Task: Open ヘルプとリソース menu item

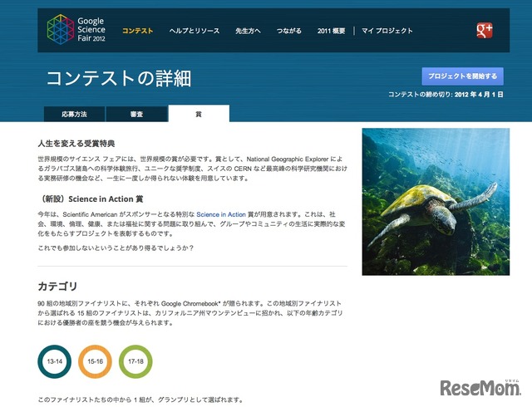Action: pos(195,31)
